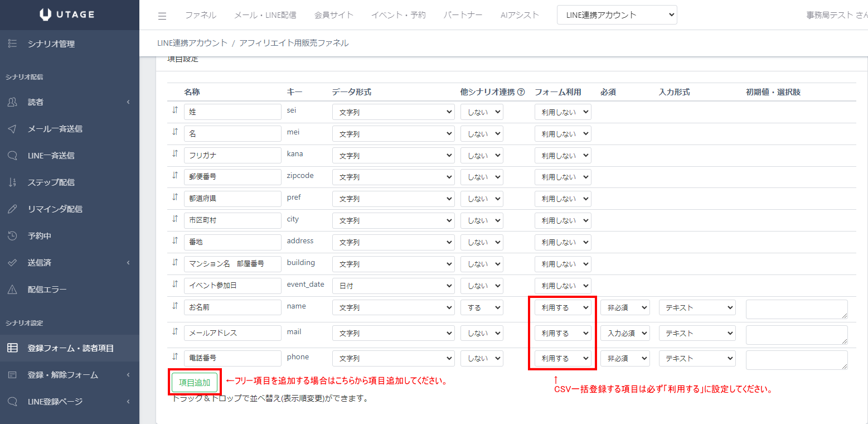Click the sort handle icon for 姓 row
Screen dimensions: 868x424
coord(175,110)
